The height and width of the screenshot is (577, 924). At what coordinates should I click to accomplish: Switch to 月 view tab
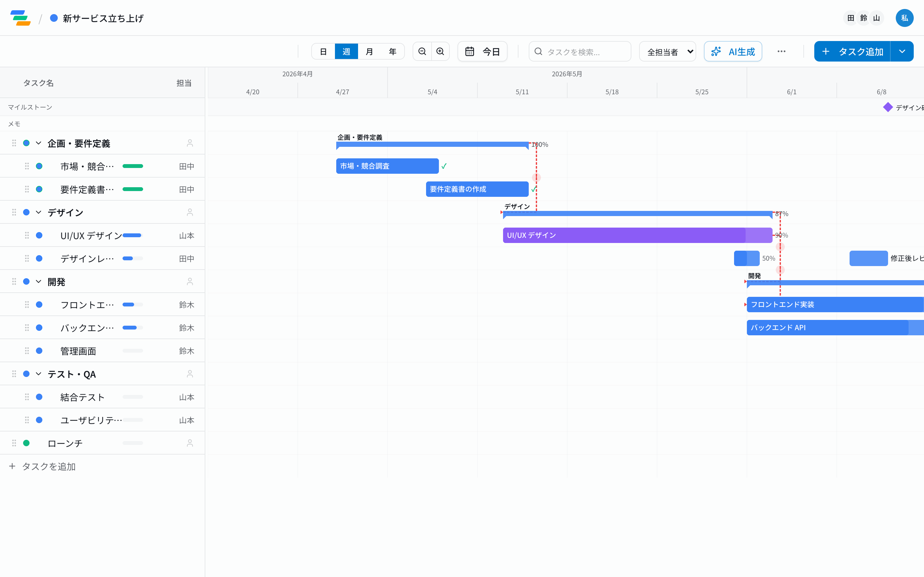[369, 52]
